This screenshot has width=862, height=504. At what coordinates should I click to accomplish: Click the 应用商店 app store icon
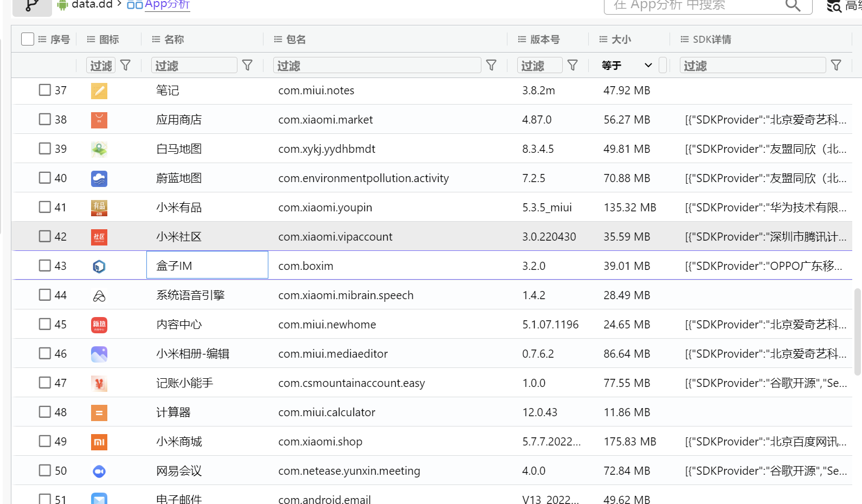(x=99, y=120)
